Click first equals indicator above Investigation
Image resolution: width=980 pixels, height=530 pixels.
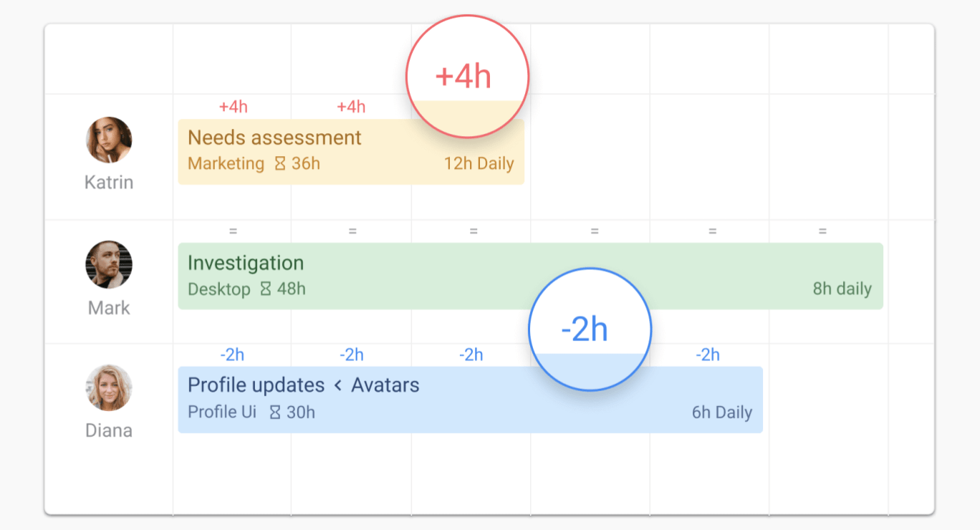(x=233, y=231)
